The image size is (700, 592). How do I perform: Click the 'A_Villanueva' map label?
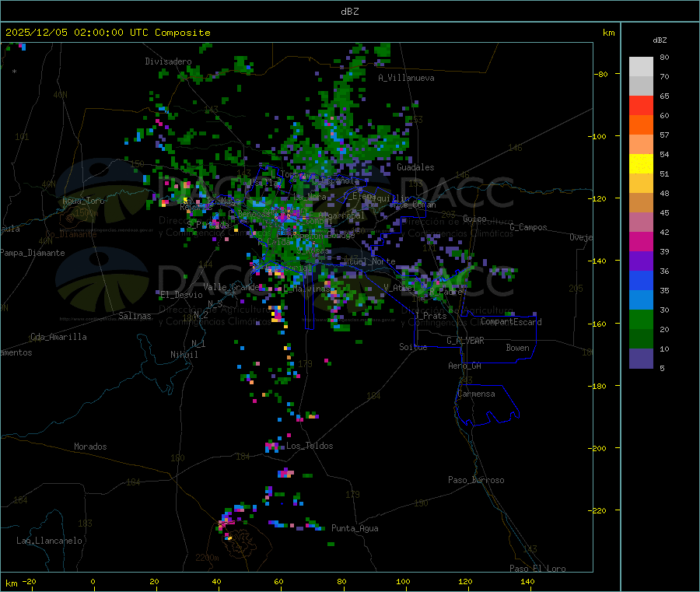pos(406,78)
